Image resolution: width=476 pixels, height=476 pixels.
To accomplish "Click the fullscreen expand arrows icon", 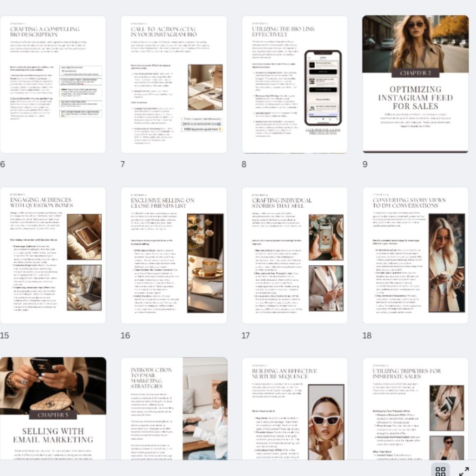I will pos(464,470).
